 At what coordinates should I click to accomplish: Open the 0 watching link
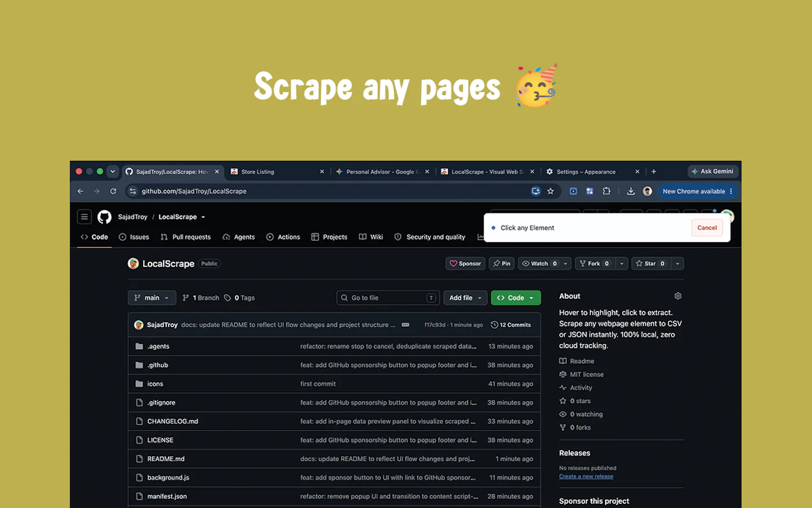tap(581, 414)
